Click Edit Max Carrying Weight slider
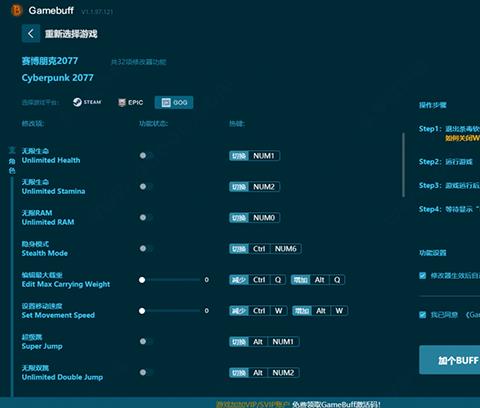The width and height of the screenshot is (480, 408). [x=171, y=280]
